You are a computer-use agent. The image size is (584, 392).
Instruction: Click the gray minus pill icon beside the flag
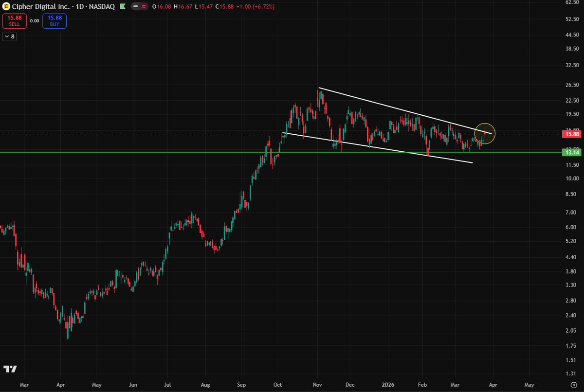(136, 7)
